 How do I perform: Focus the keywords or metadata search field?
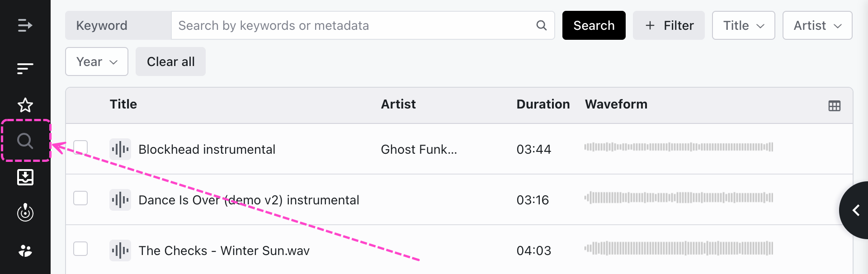click(353, 25)
